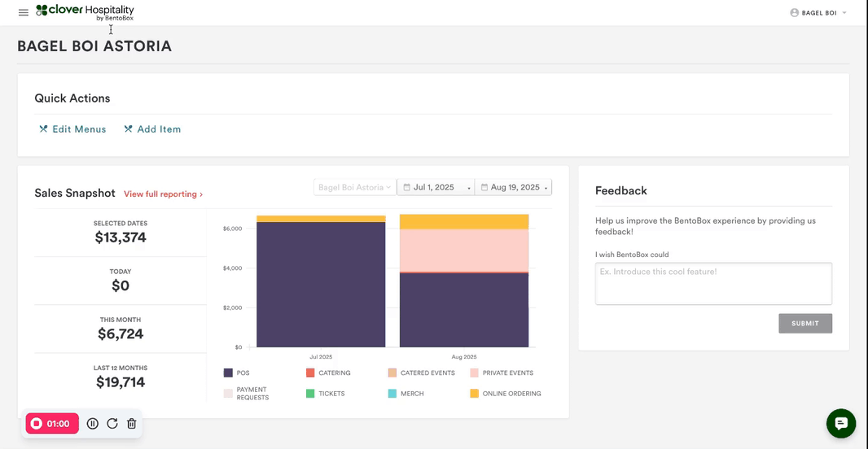Click the Aug 2025 axis label
The image size is (868, 449).
pyautogui.click(x=464, y=357)
